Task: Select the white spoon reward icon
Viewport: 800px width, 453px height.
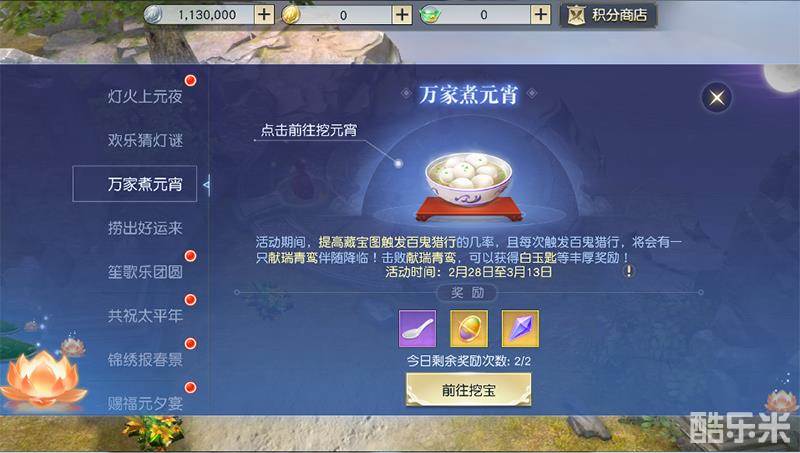Action: [417, 329]
